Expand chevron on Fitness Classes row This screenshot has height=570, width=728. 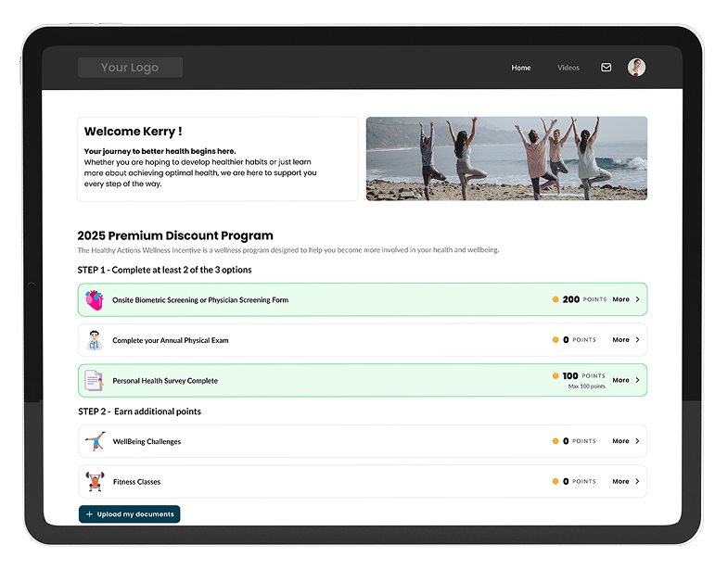pos(637,481)
